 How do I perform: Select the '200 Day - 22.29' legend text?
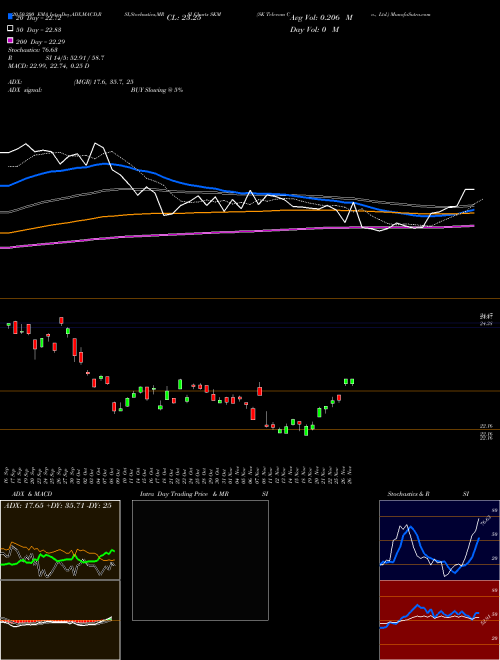[40, 41]
